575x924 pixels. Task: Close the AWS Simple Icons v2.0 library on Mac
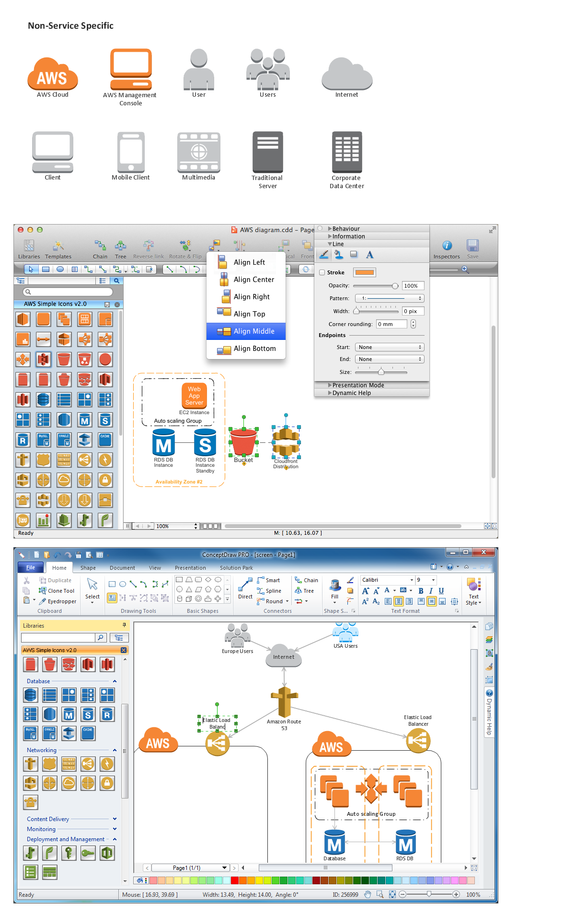(117, 304)
